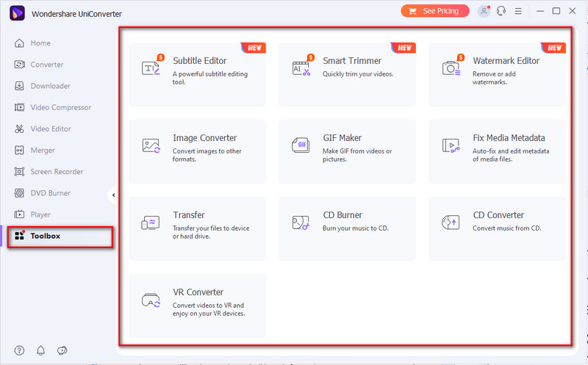Open the Smart Trimmer AI icon
Screen dimensions: 588x365
301,67
